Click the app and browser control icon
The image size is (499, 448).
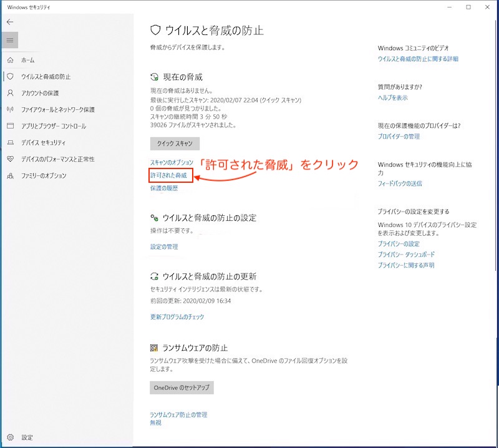11,126
